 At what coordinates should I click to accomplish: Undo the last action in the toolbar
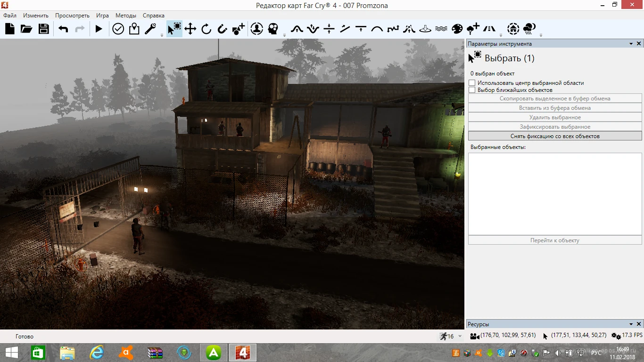click(x=63, y=29)
